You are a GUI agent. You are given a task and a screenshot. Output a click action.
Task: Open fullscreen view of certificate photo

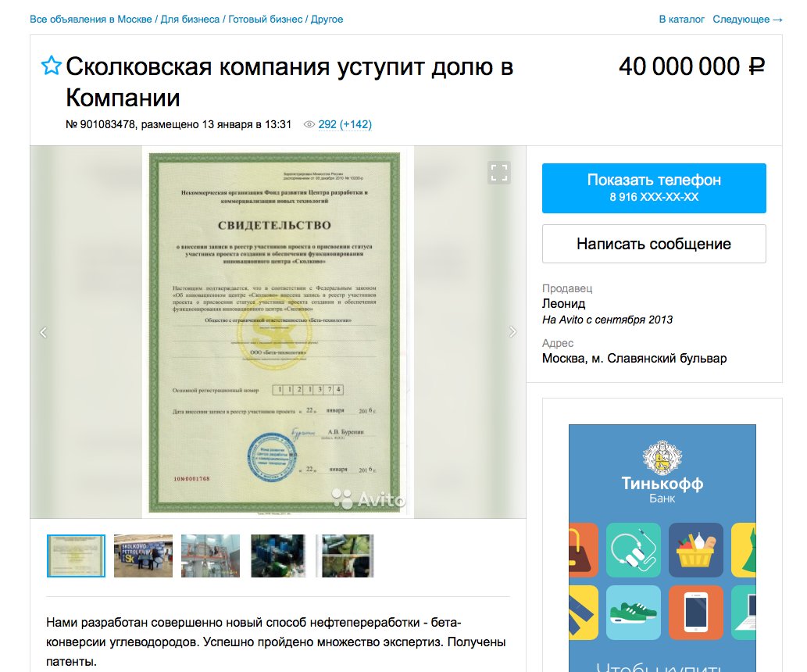click(498, 173)
